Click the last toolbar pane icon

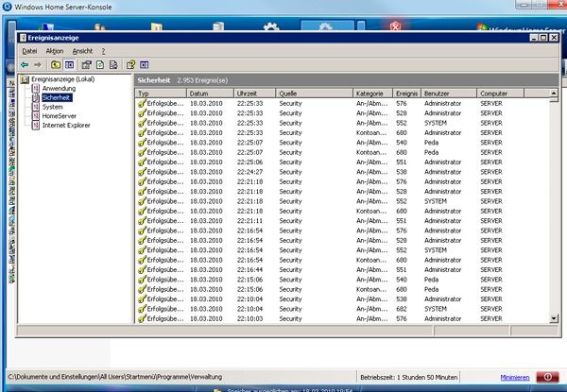point(145,64)
